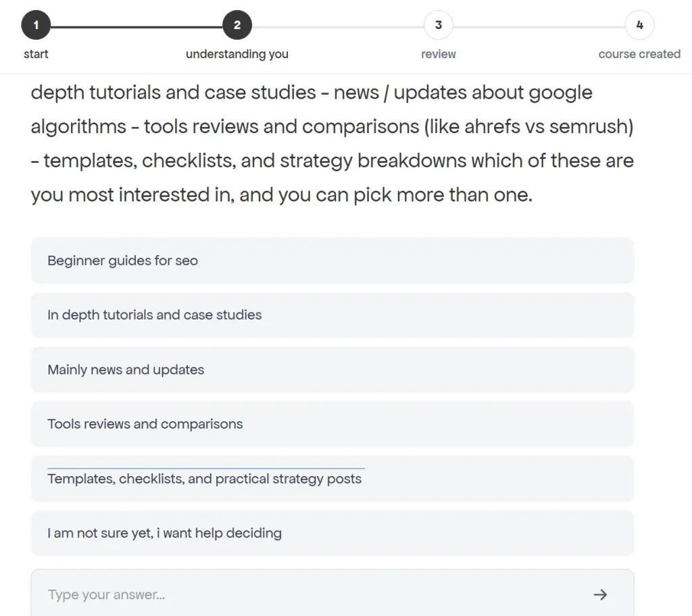Choose "Beginner guides for seo" option
Viewport: 692px width, 616px height.
332,260
